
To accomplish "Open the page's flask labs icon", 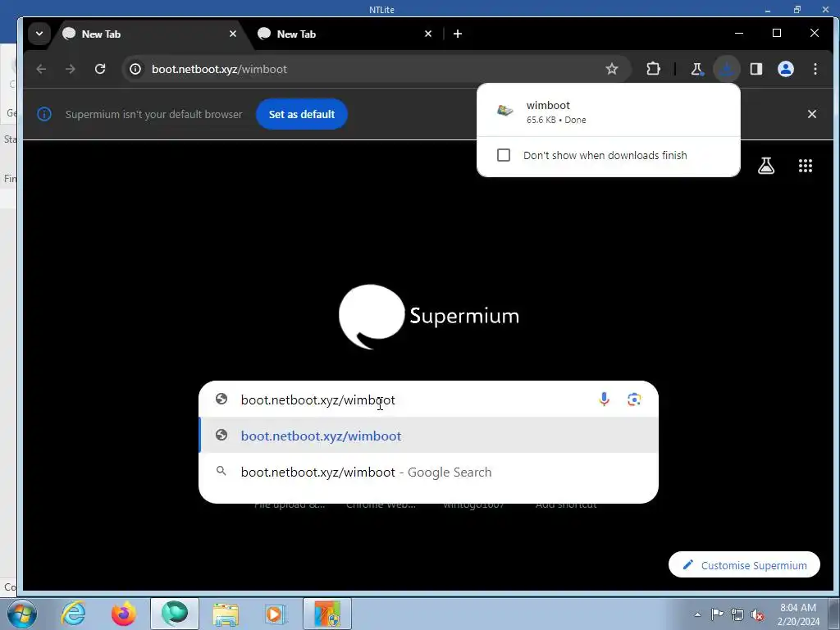I will pos(765,166).
